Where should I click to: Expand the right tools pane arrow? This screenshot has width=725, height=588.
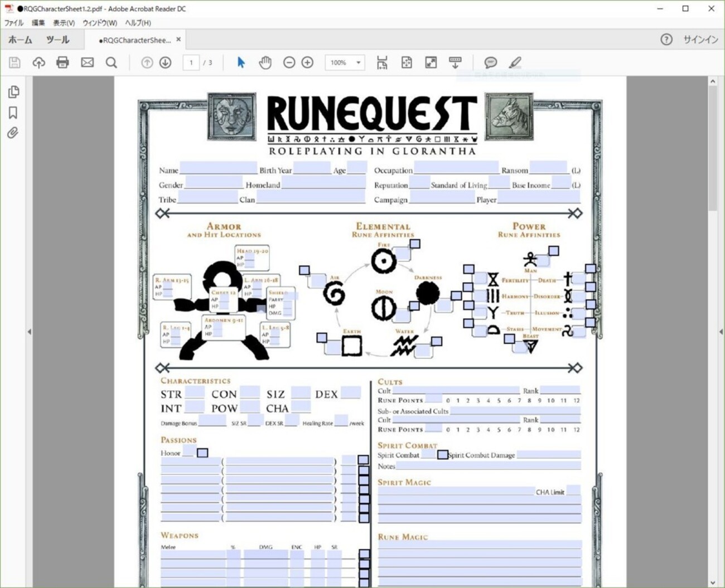click(x=721, y=332)
